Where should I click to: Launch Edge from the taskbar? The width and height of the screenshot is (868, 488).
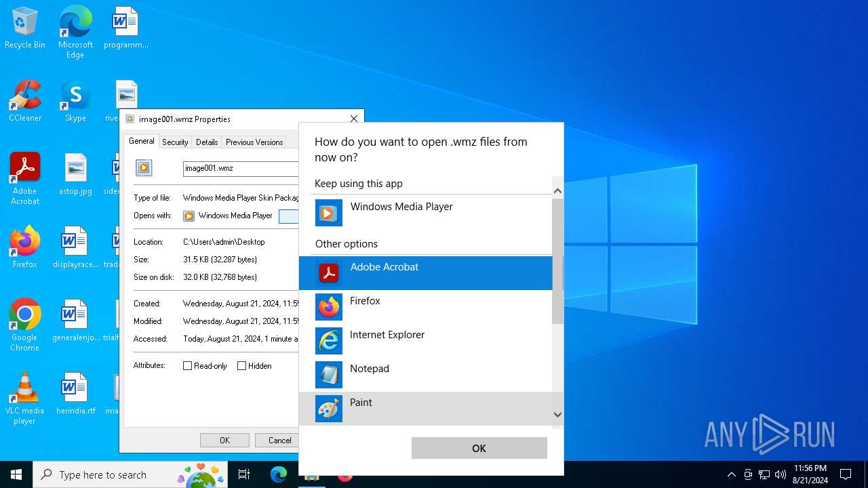pyautogui.click(x=279, y=474)
